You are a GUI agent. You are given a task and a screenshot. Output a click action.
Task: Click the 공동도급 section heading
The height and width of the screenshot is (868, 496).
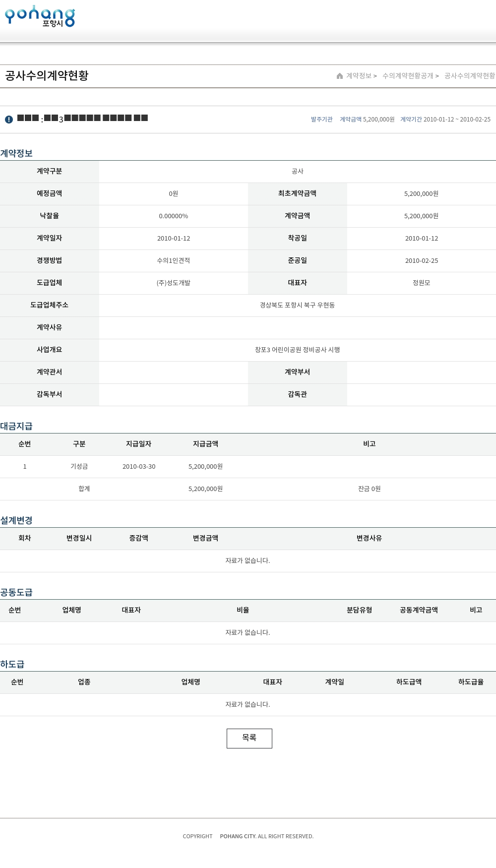(x=16, y=592)
